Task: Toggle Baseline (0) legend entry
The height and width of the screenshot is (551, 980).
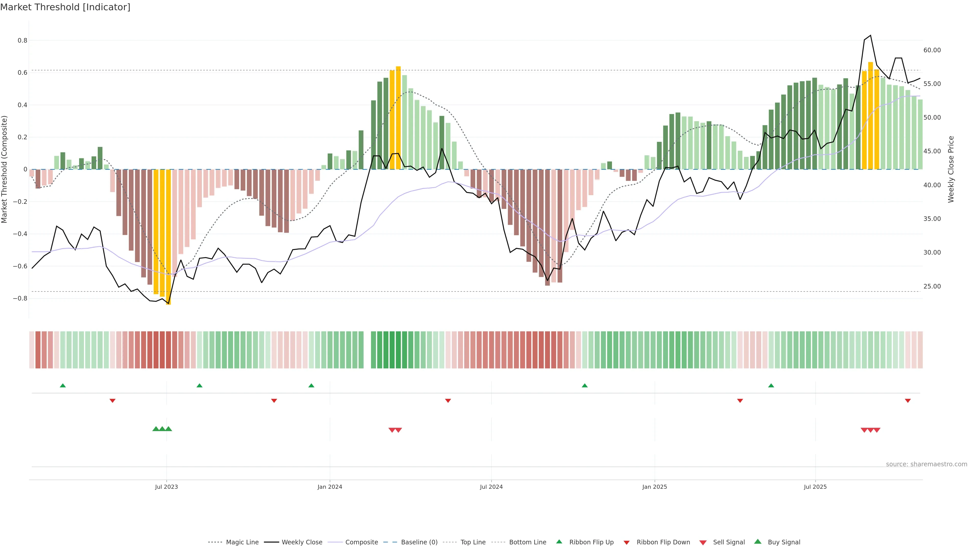Action: 419,542
